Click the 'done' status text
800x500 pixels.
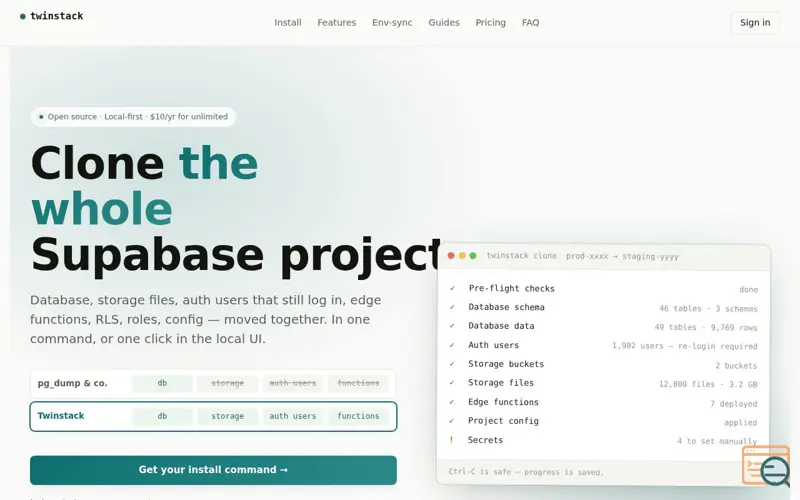coord(748,290)
